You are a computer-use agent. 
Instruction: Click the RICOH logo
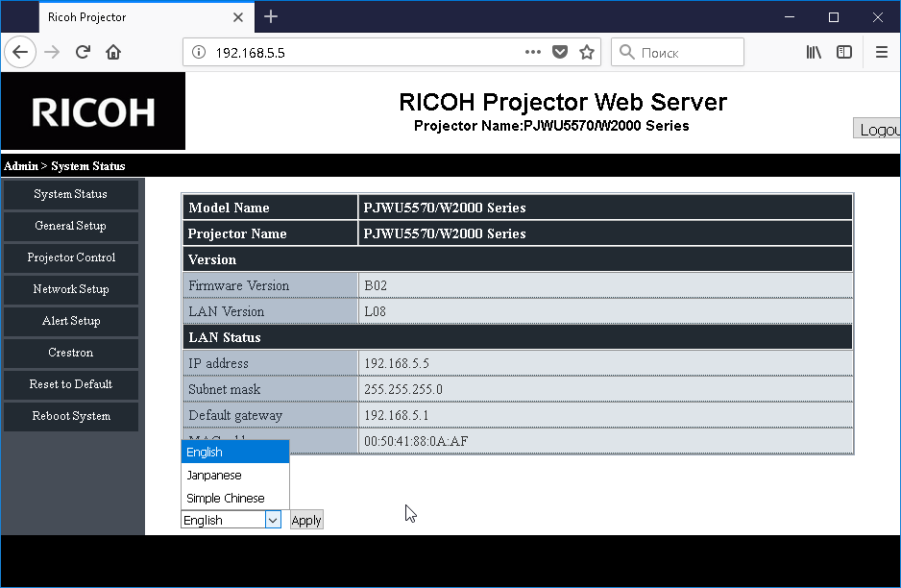93,110
